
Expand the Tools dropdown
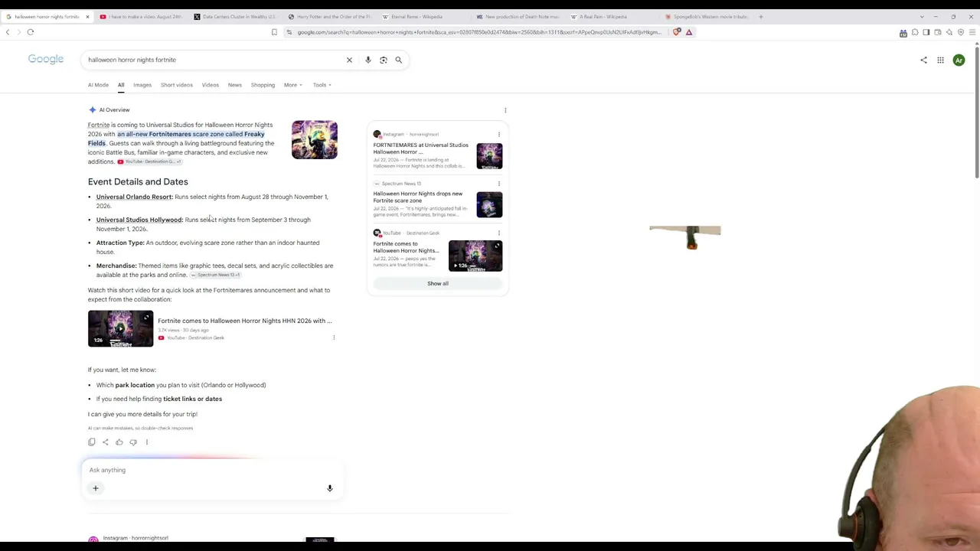click(x=322, y=85)
